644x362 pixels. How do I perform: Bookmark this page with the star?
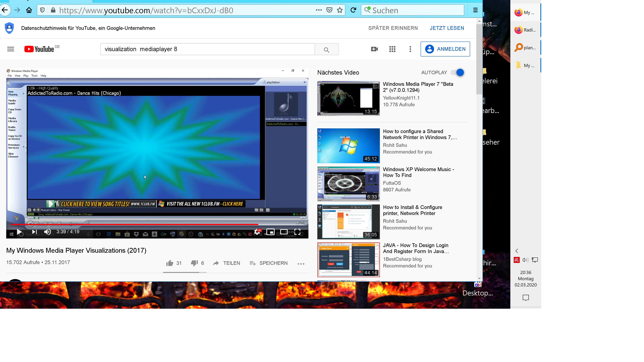[x=340, y=10]
